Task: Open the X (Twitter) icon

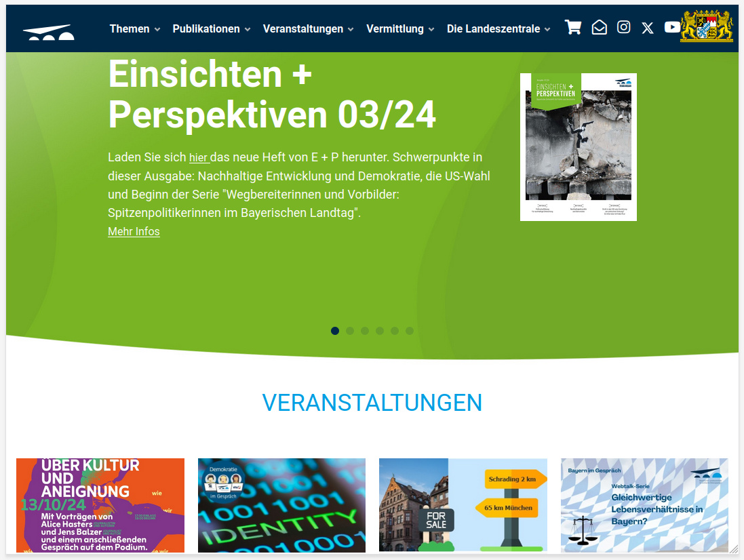Action: pyautogui.click(x=648, y=28)
